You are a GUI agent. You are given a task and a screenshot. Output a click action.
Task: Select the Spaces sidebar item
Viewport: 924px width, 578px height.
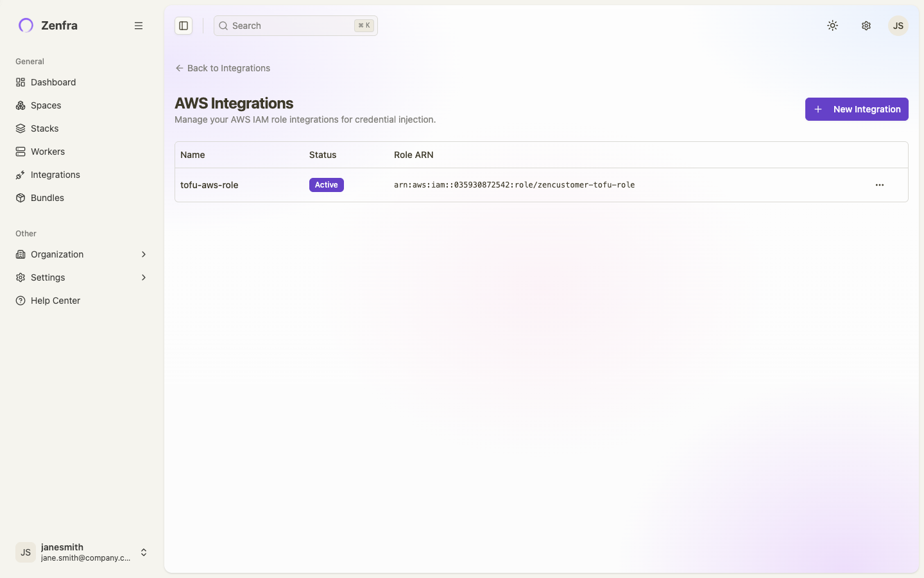tap(46, 105)
